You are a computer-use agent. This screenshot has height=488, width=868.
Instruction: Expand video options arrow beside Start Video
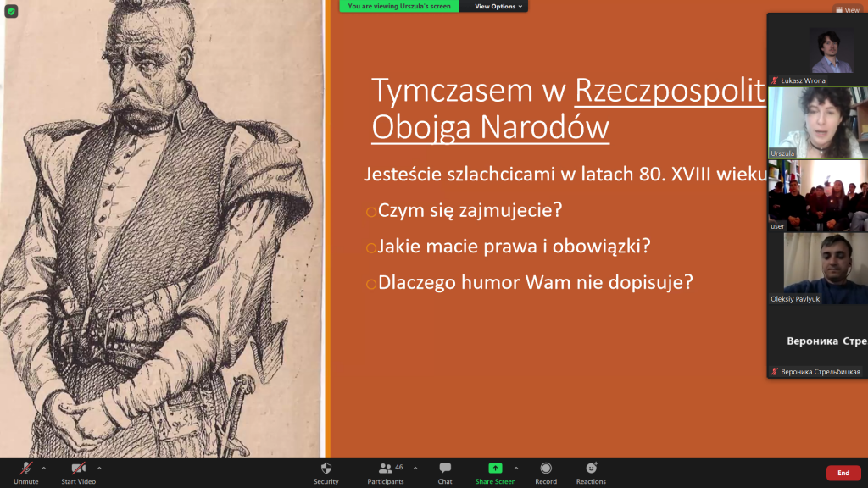(99, 468)
